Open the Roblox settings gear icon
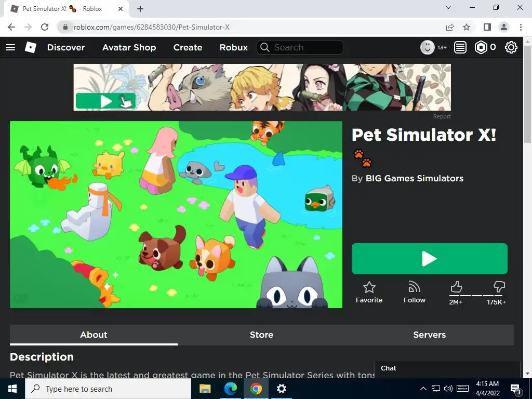This screenshot has width=532, height=399. tap(511, 47)
